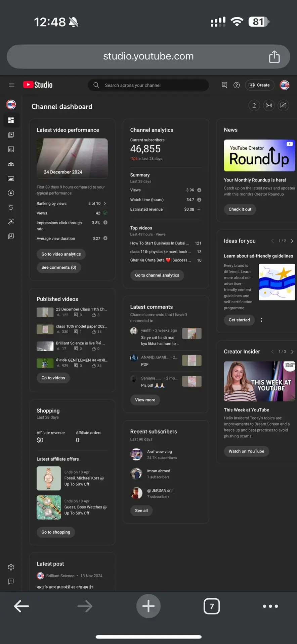Open the Help question mark icon
Viewport: 297px width, 644px height.
(x=237, y=85)
